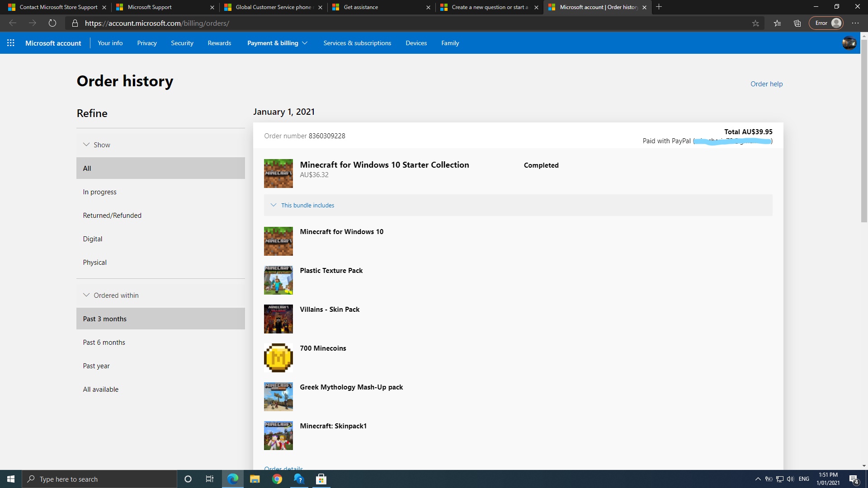
Task: Click the 700 Minecoins coin icon
Action: coord(278,358)
